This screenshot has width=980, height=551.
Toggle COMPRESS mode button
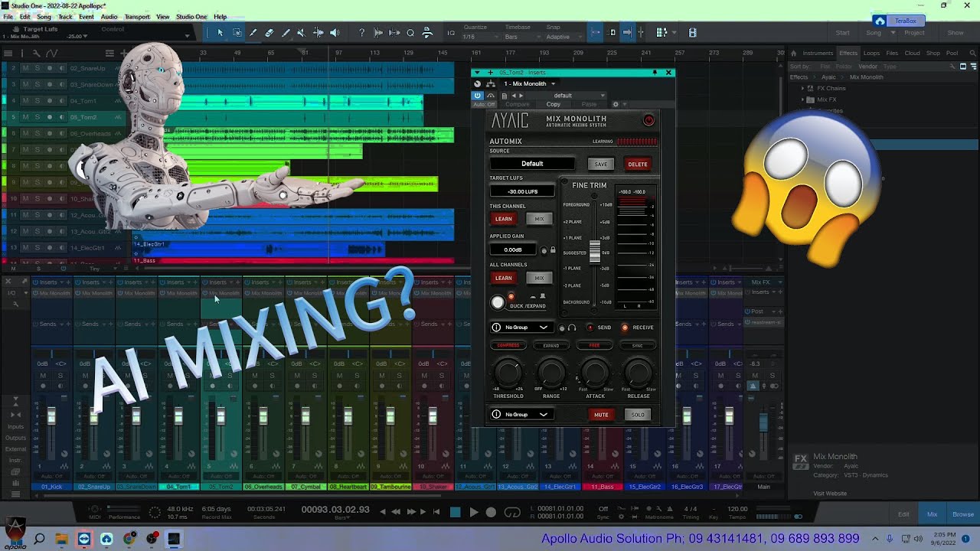pos(508,345)
